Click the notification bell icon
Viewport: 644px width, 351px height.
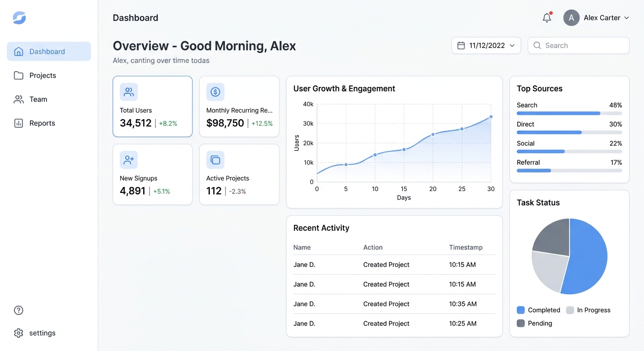[x=547, y=18]
